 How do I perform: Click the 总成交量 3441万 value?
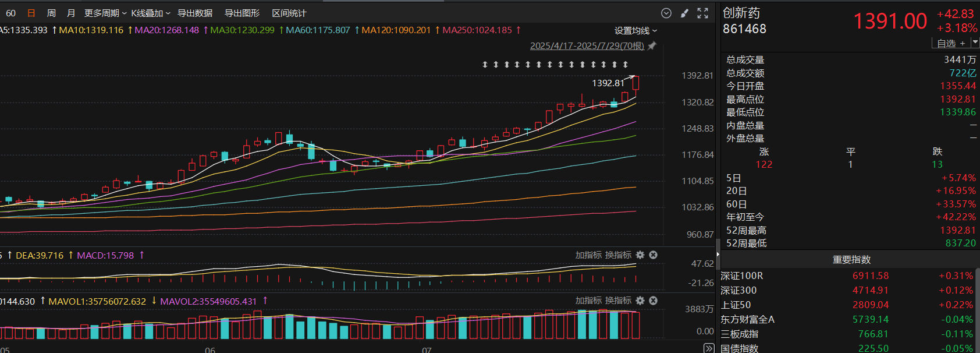click(x=960, y=60)
